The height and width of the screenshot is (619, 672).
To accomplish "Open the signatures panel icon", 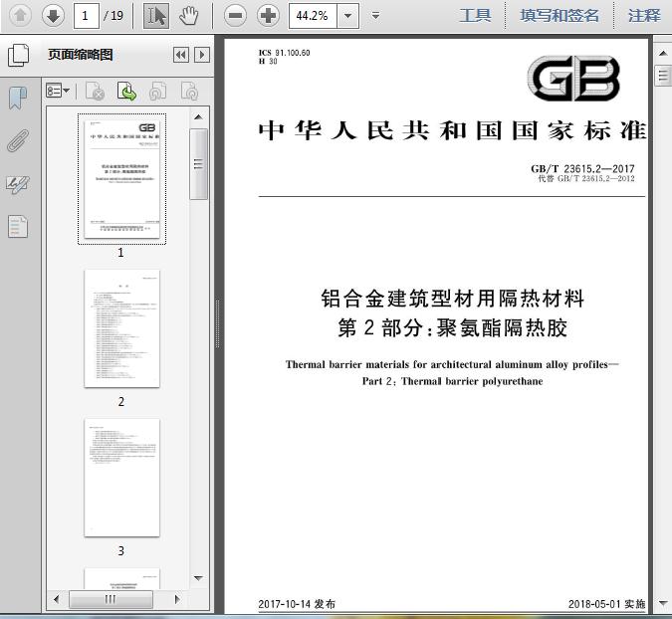I will pyautogui.click(x=18, y=184).
